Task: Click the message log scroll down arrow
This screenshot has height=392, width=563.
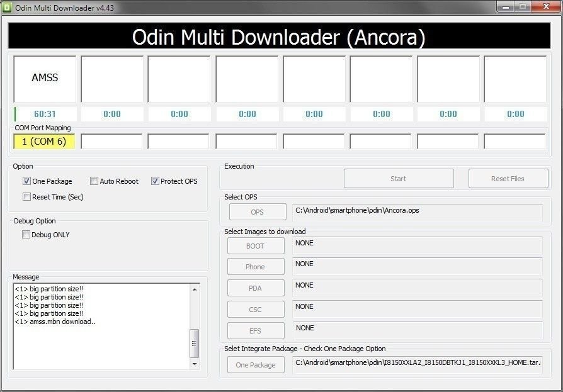Action: pyautogui.click(x=195, y=364)
